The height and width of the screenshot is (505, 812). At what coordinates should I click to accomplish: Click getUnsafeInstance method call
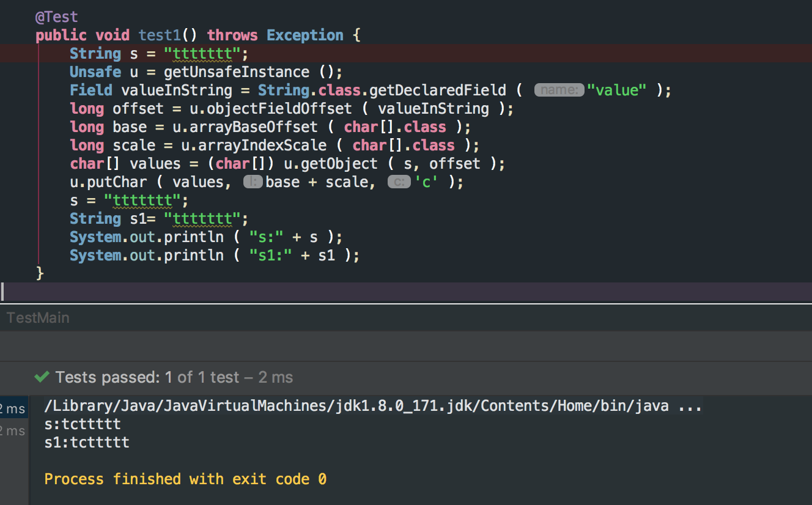tap(237, 72)
